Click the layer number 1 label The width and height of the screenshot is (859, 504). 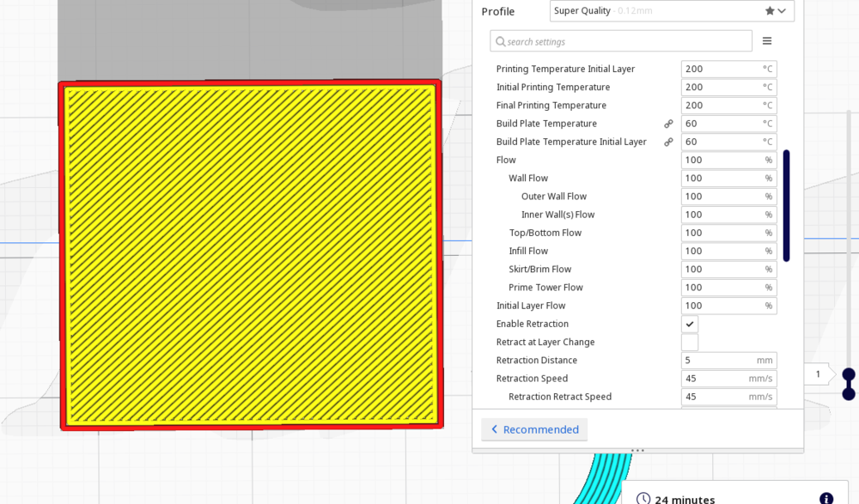(818, 374)
